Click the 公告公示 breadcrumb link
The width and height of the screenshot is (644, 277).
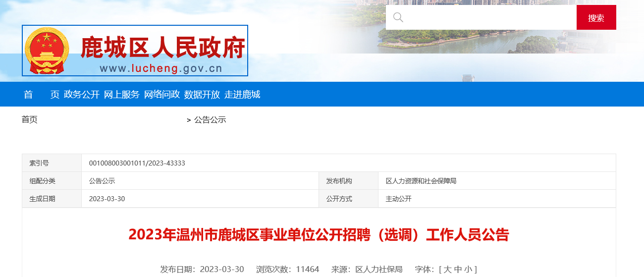coord(210,120)
